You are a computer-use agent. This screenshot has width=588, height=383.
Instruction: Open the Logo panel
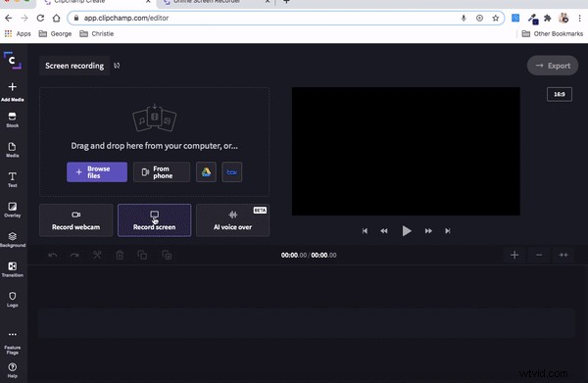tap(13, 300)
